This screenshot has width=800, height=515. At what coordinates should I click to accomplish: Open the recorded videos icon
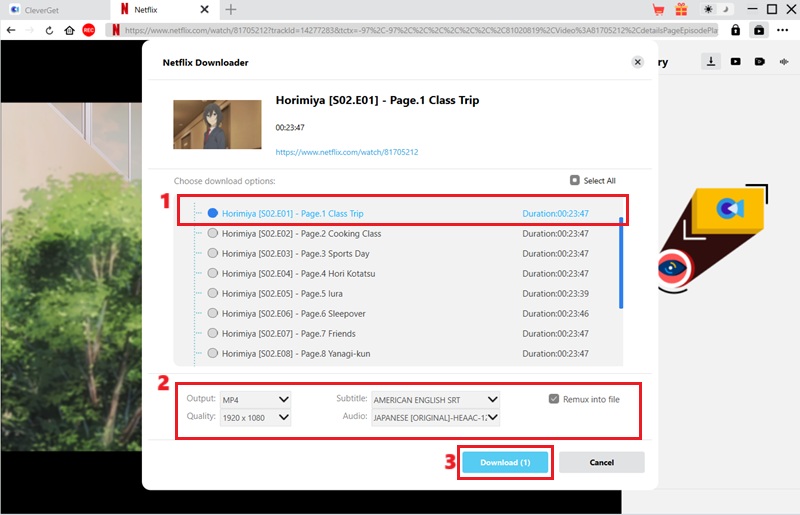[x=760, y=62]
